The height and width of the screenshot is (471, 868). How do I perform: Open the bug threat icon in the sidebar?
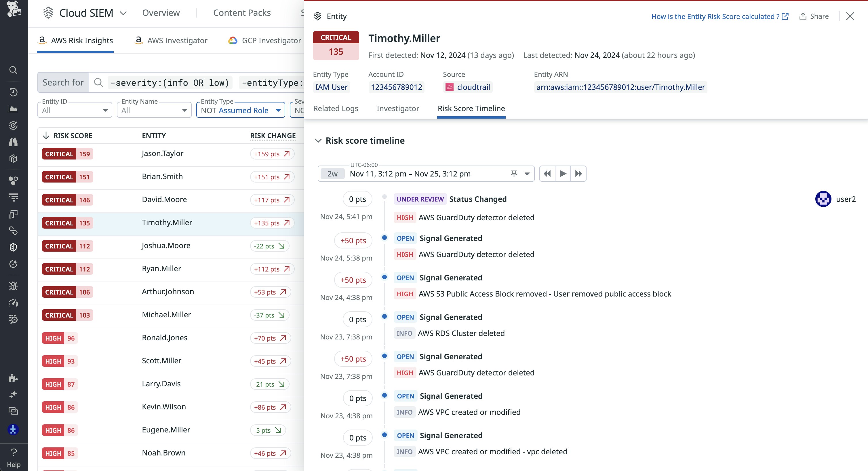pyautogui.click(x=14, y=286)
